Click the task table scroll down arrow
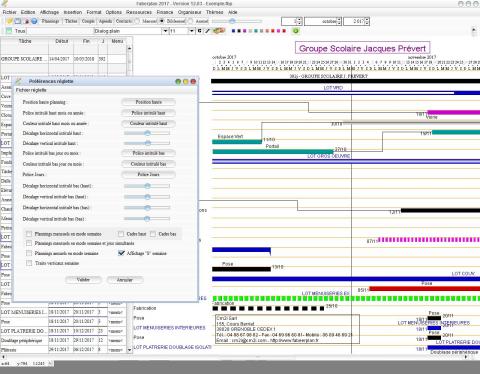The width and height of the screenshot is (480, 374). click(x=129, y=350)
